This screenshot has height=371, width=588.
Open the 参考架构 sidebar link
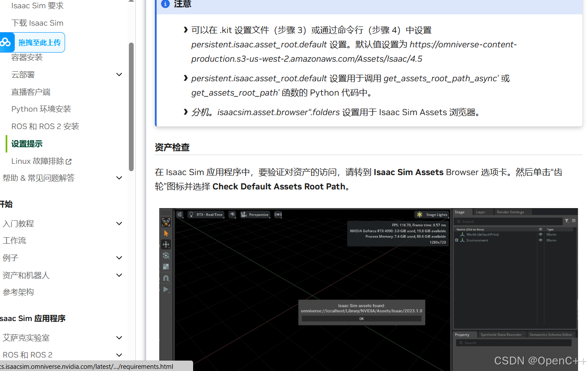18,292
